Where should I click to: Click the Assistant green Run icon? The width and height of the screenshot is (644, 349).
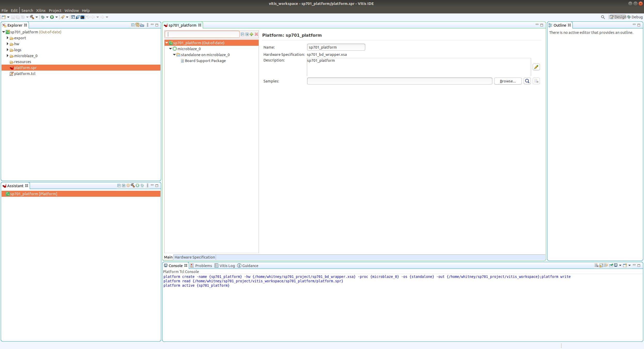pos(137,186)
